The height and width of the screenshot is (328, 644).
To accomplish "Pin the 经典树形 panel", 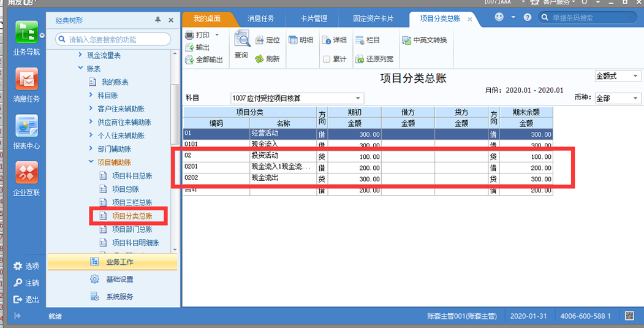I will pyautogui.click(x=157, y=20).
